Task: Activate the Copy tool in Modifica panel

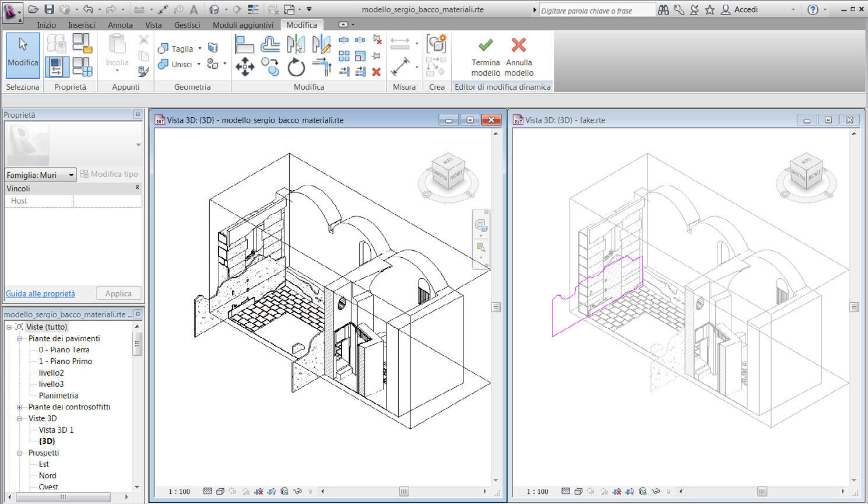Action: point(270,67)
